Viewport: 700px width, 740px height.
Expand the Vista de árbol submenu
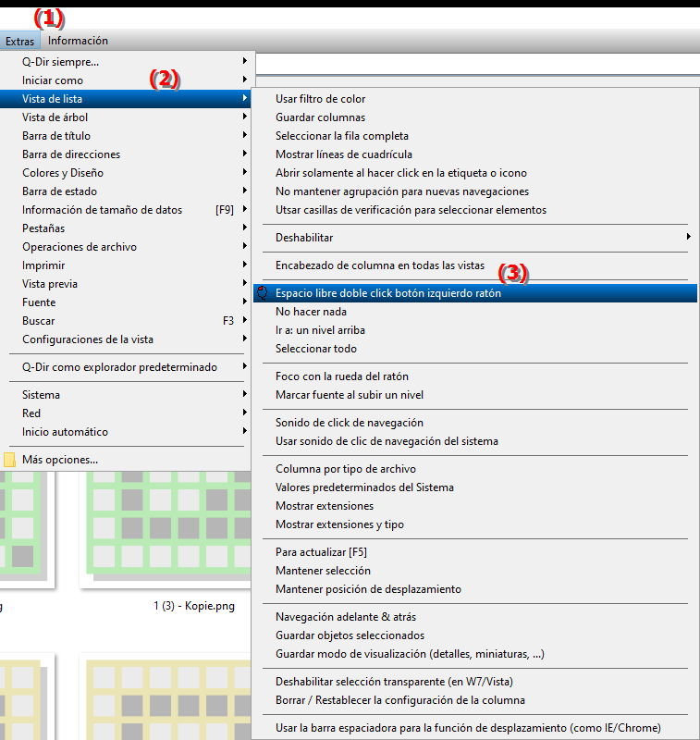point(55,117)
